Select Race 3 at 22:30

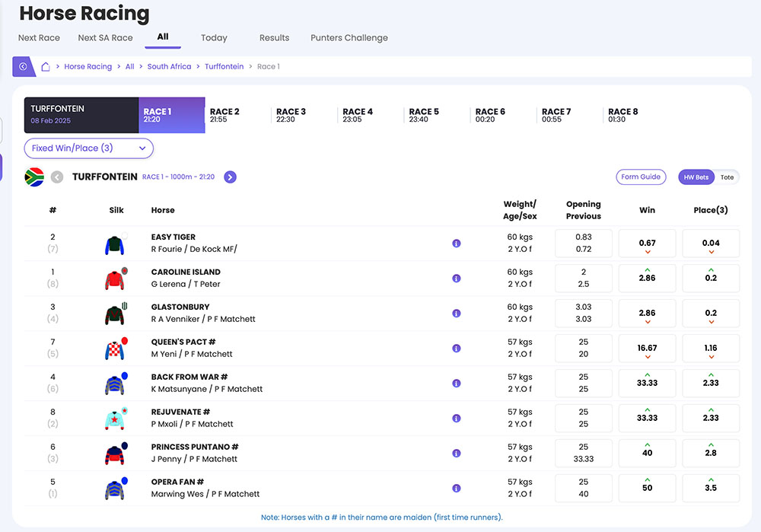291,115
